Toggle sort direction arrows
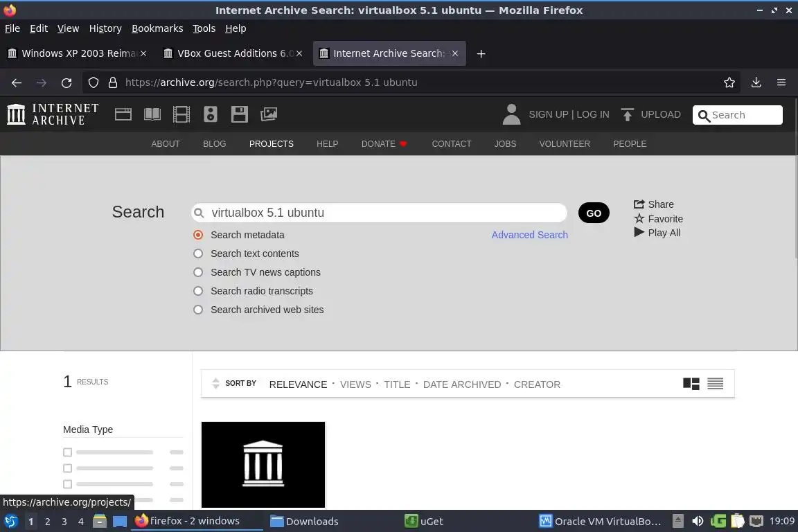798x532 pixels. click(x=215, y=383)
